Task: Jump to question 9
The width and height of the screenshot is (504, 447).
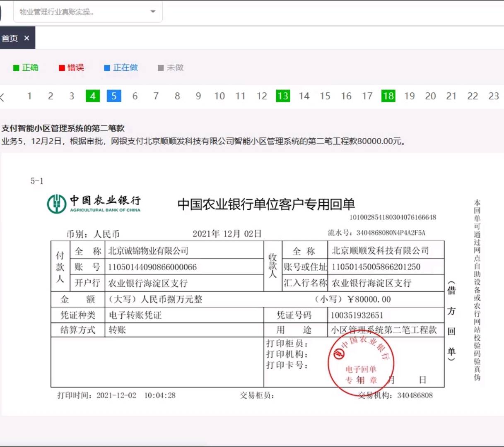Action: (198, 96)
